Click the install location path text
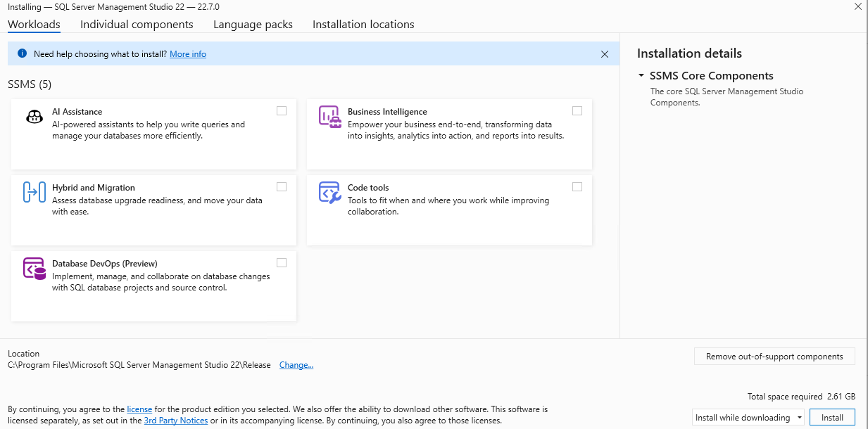868x429 pixels. [139, 365]
